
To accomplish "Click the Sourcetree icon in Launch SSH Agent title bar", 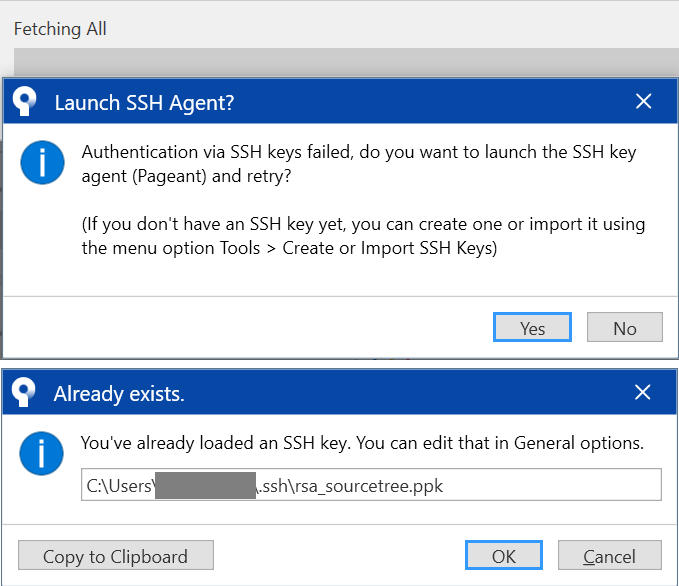I will [25, 101].
